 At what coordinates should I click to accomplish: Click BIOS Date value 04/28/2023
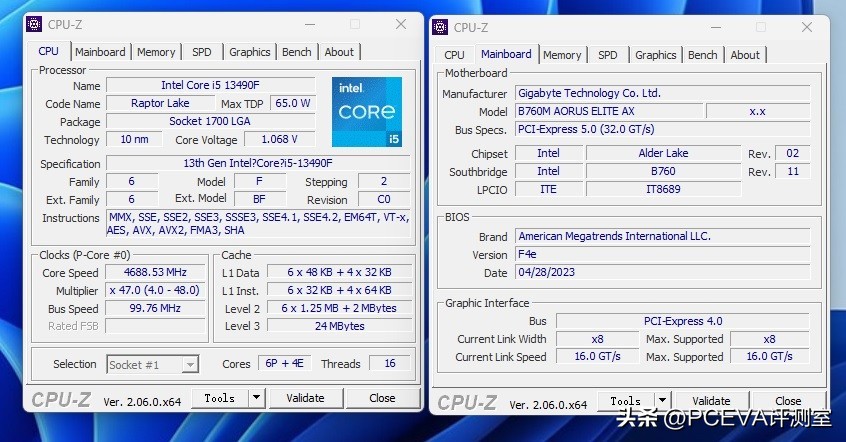pos(663,272)
